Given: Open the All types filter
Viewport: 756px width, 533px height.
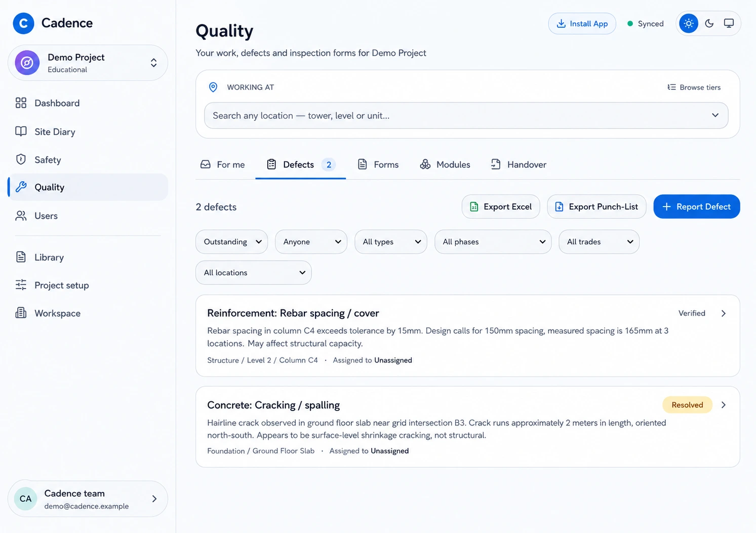Looking at the screenshot, I should tap(391, 242).
